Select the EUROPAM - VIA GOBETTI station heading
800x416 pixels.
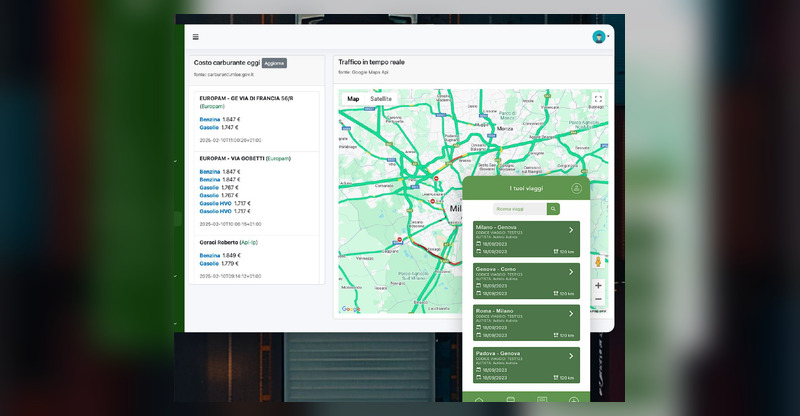[x=232, y=159]
